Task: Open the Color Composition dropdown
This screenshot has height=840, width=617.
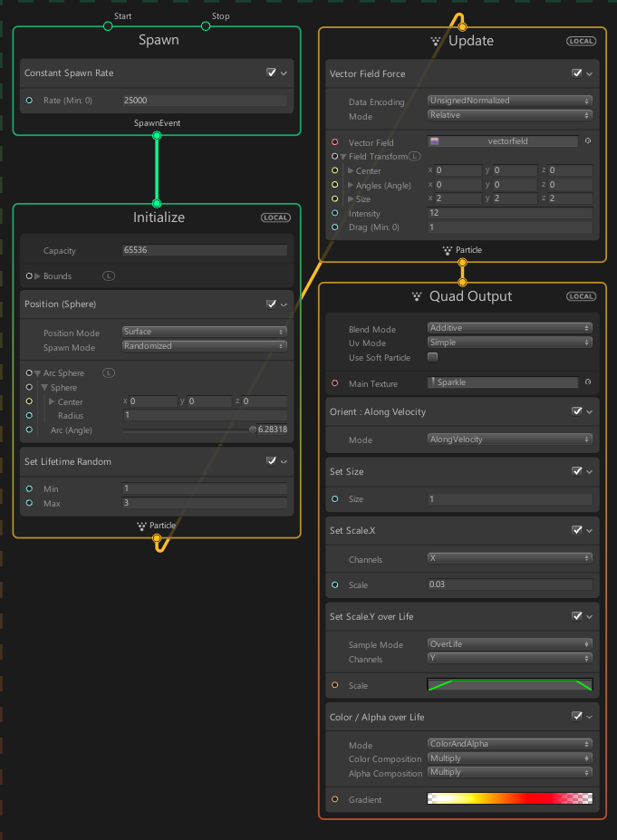Action: point(510,758)
